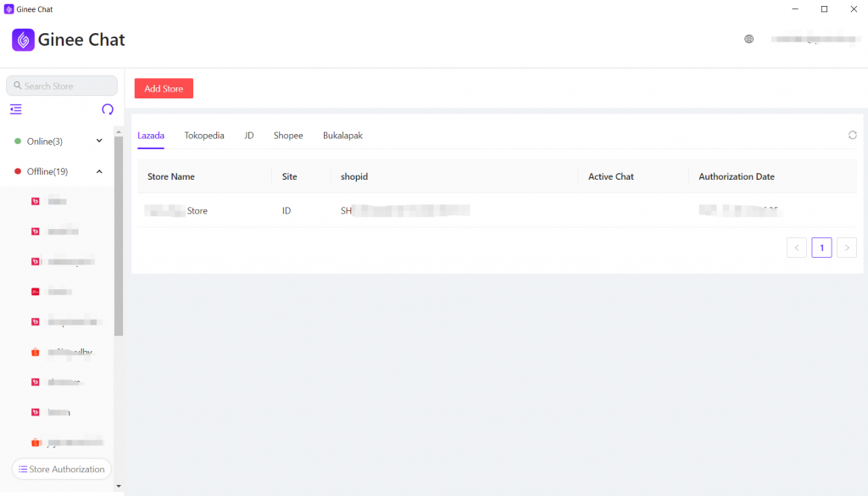The height and width of the screenshot is (496, 868).
Task: Click the Store Name column header
Action: (171, 176)
